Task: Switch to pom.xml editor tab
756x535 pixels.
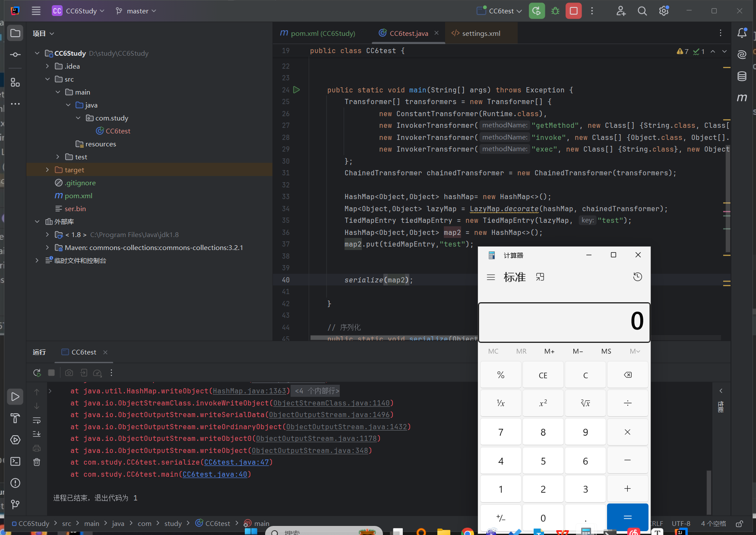Action: 317,33
